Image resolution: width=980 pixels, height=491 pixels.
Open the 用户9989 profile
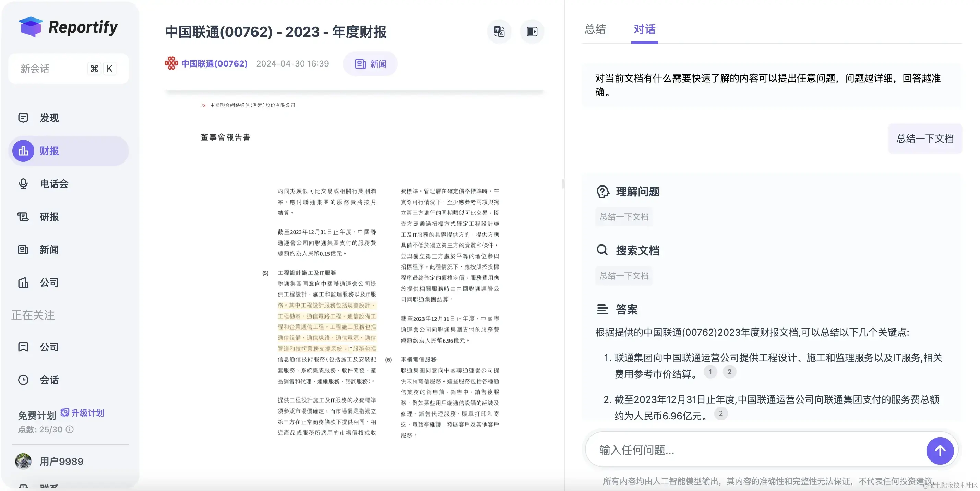pyautogui.click(x=61, y=461)
